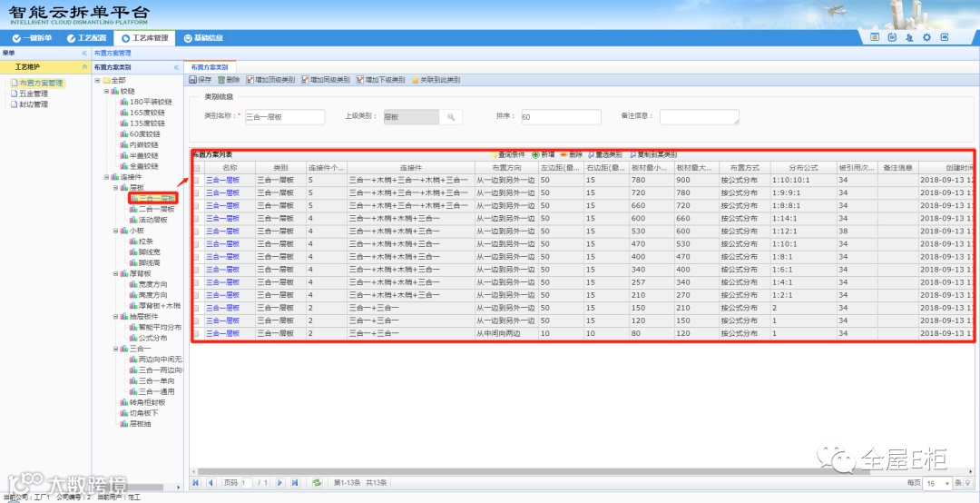The width and height of the screenshot is (980, 503).
Task: Click 关联到此类别 star button
Action: [436, 80]
